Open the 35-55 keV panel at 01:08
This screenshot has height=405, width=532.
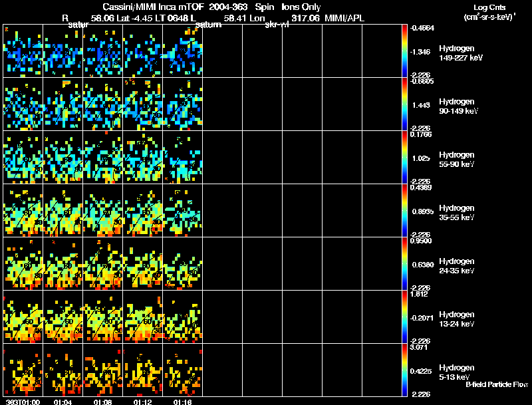(103, 211)
